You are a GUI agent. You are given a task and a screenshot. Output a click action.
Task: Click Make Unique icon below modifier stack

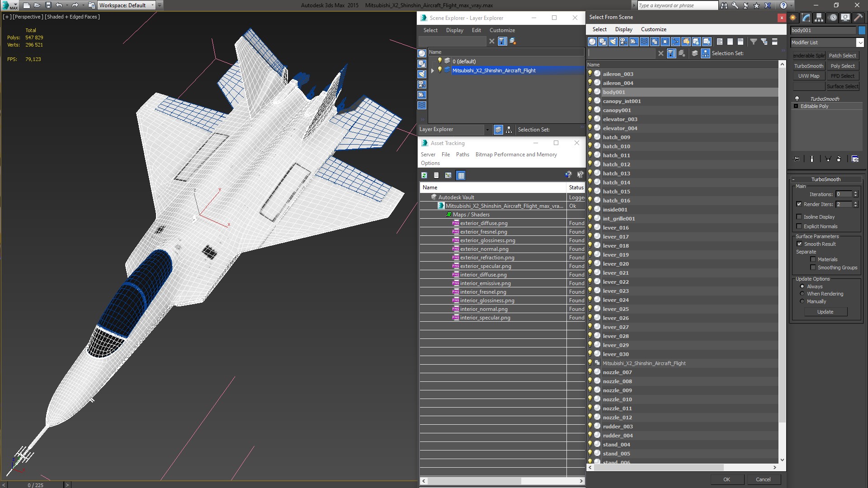[x=828, y=159]
